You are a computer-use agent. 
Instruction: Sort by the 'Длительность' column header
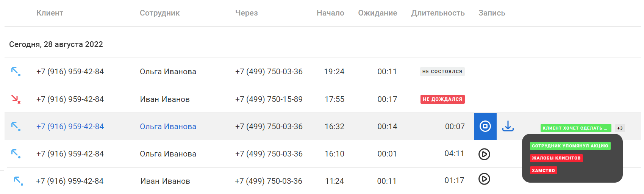(x=438, y=13)
